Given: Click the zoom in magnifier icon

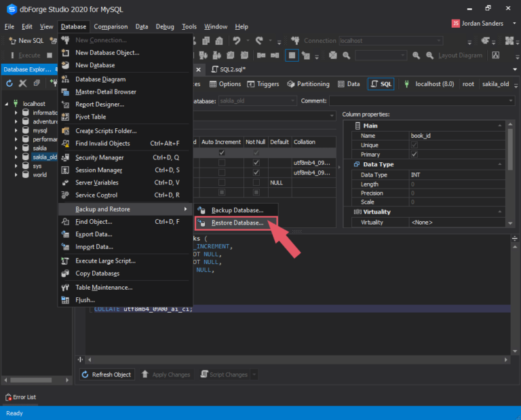Looking at the screenshot, I should (416, 56).
